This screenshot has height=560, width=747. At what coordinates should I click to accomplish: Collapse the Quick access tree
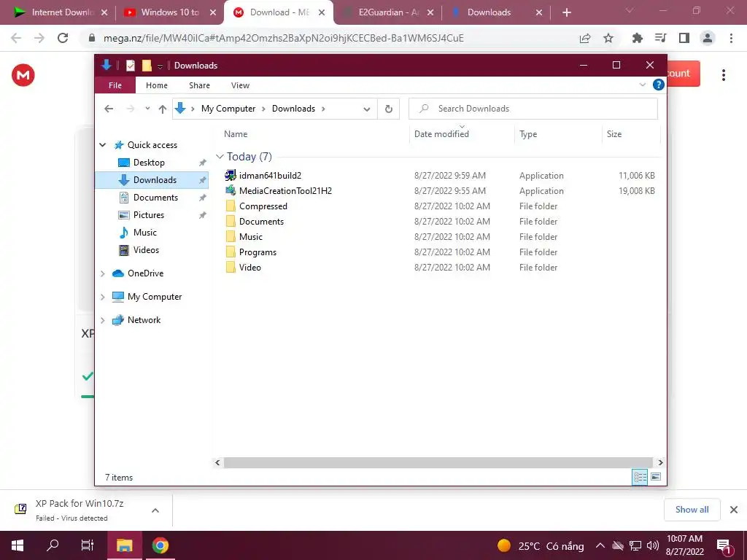102,145
